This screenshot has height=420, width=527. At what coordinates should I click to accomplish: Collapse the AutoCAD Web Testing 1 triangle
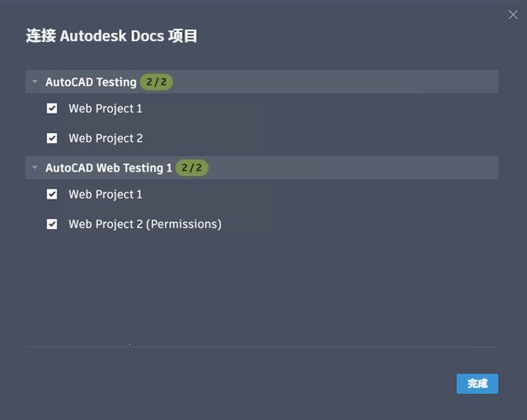[x=35, y=167]
